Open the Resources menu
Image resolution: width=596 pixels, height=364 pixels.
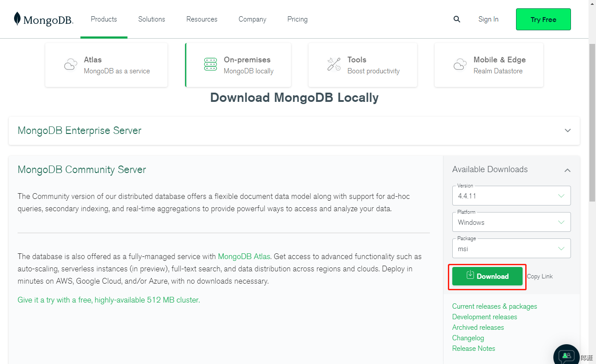(202, 19)
